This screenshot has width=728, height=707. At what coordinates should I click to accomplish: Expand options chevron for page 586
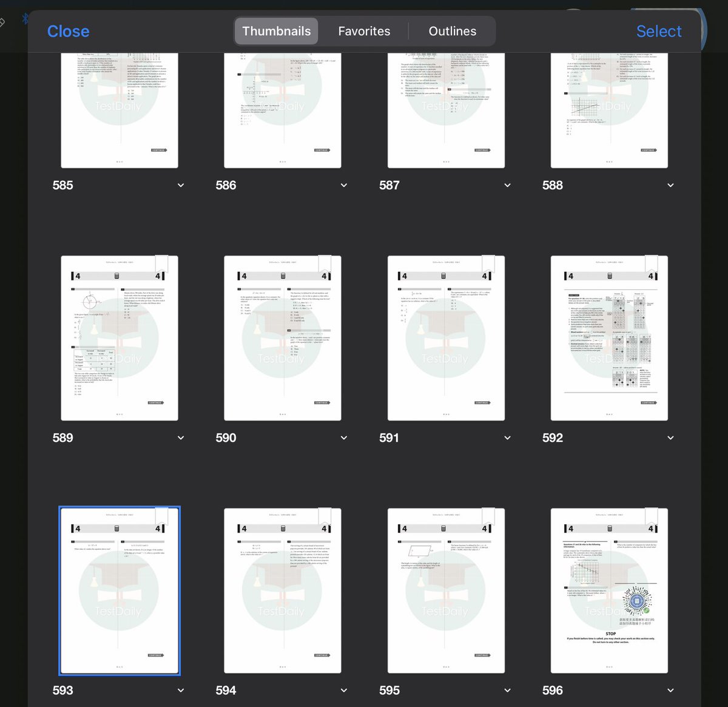tap(344, 185)
